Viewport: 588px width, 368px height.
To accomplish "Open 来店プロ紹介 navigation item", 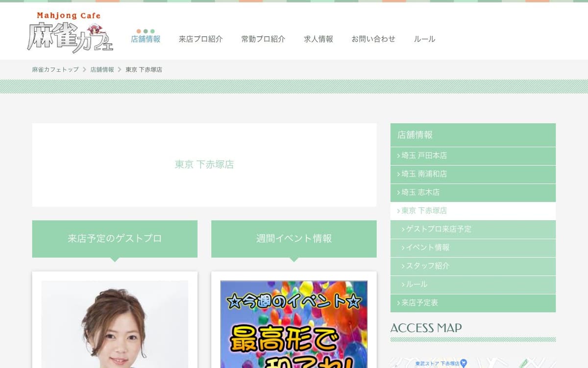I will (x=201, y=39).
